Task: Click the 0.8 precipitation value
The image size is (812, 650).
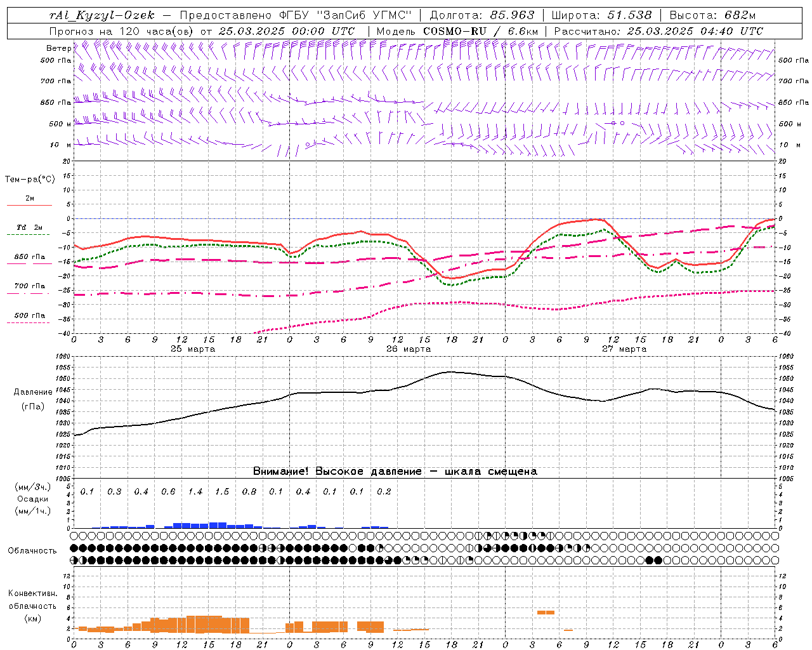Action: (249, 492)
